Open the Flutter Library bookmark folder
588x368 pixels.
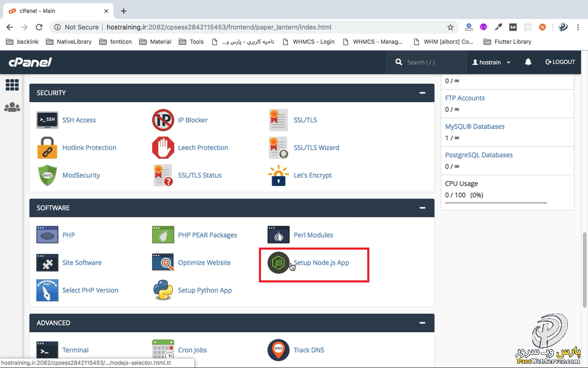(507, 42)
